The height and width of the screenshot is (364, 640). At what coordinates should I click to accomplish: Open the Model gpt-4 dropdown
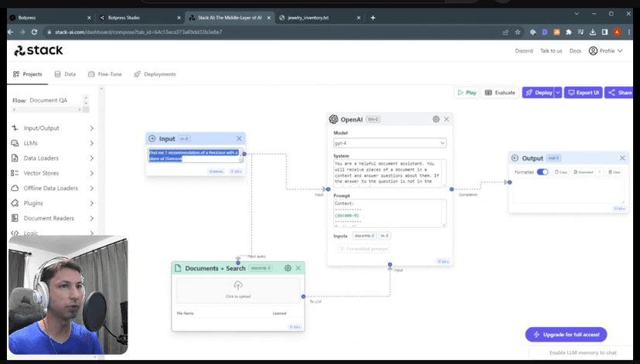390,143
